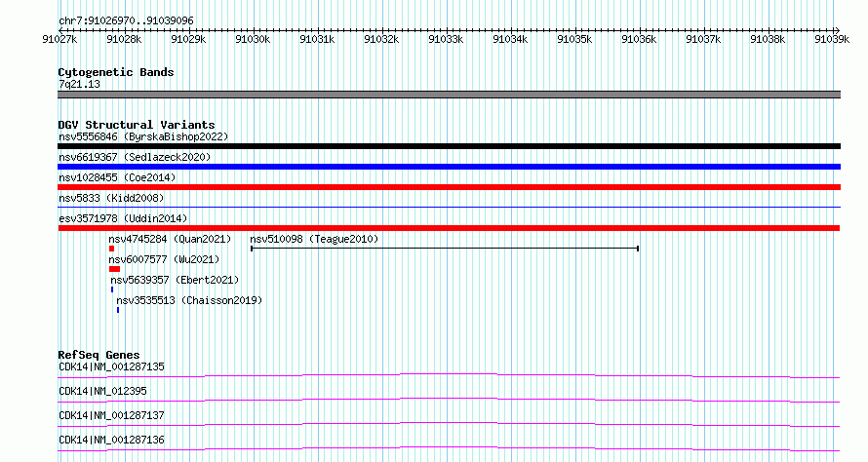This screenshot has height=462, width=868.
Task: Select the Cytogenetic Bands track title
Action: click(116, 72)
